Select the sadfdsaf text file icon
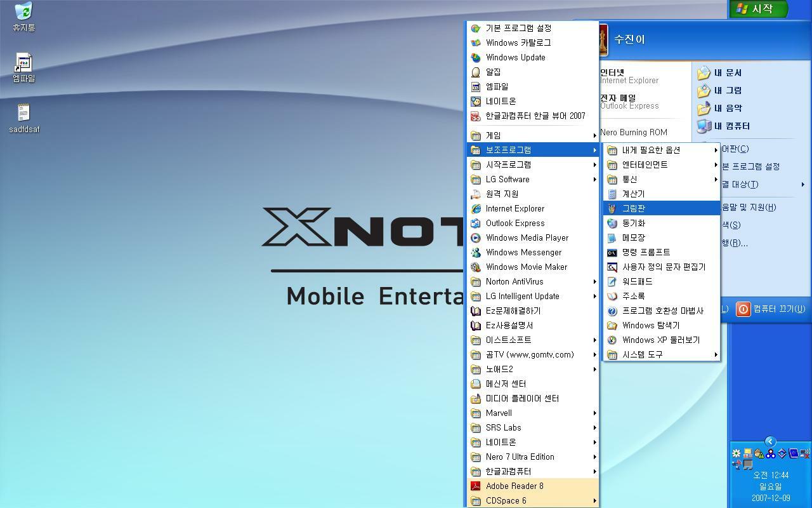The height and width of the screenshot is (508, 812). coord(23,119)
